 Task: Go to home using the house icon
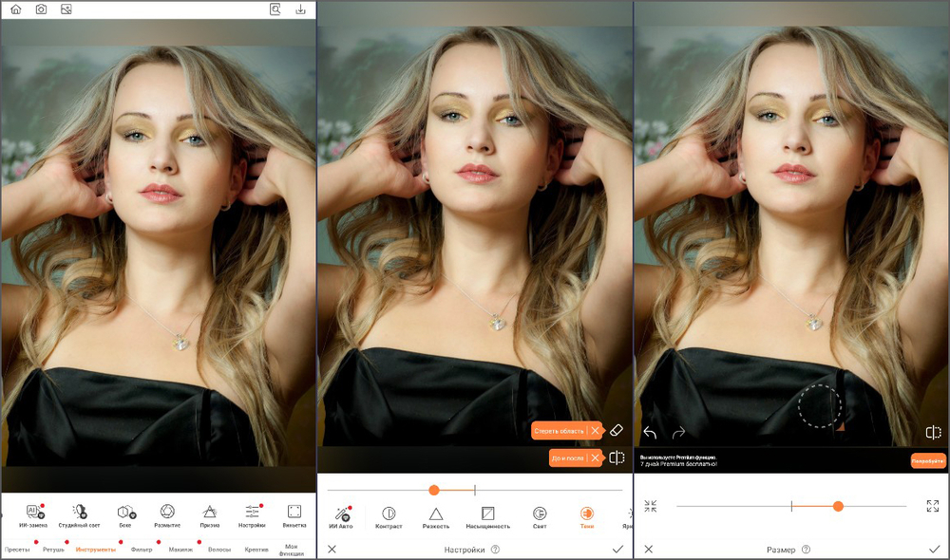click(x=15, y=9)
